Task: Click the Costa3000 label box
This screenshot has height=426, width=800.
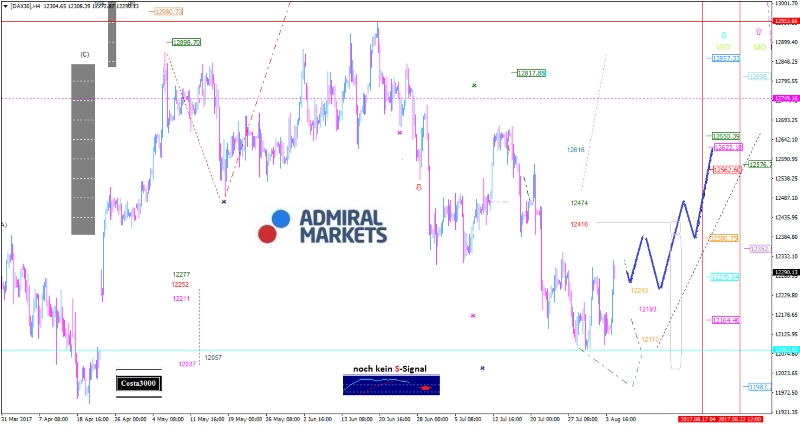Action: [x=138, y=383]
